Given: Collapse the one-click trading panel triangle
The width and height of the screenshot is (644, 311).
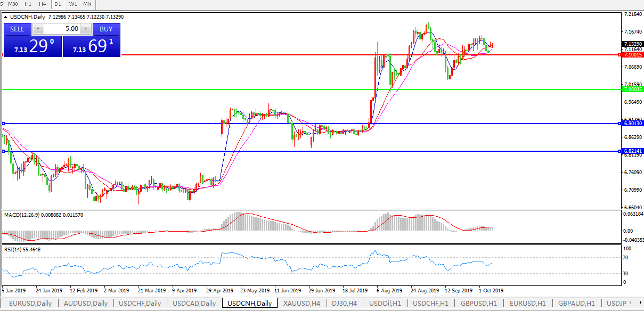Looking at the screenshot, I should tap(6, 17).
